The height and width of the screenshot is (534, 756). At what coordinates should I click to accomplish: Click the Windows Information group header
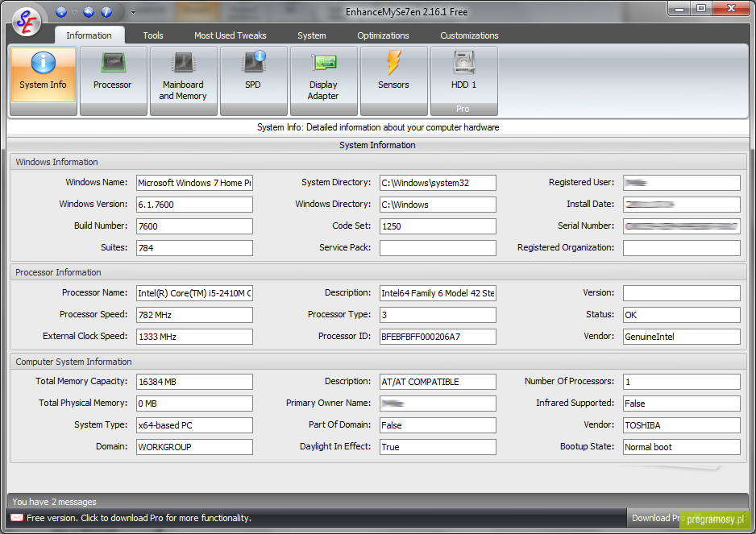point(379,162)
